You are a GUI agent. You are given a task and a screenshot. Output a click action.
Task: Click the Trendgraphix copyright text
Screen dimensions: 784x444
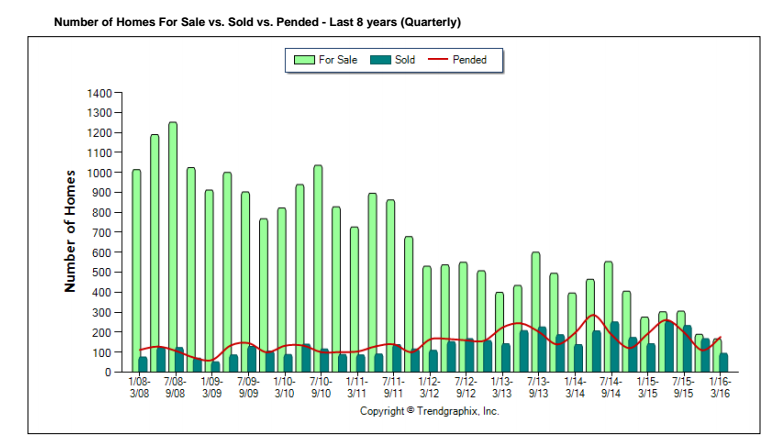point(429,411)
